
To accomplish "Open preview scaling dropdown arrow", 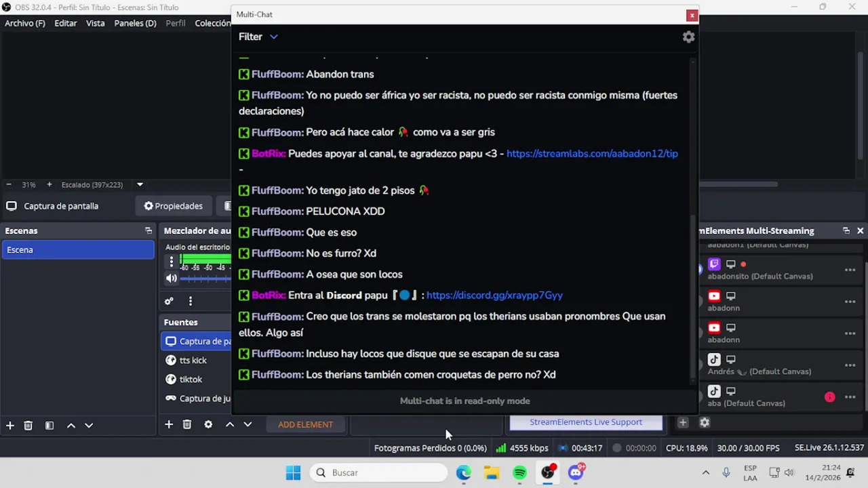I will pos(140,184).
